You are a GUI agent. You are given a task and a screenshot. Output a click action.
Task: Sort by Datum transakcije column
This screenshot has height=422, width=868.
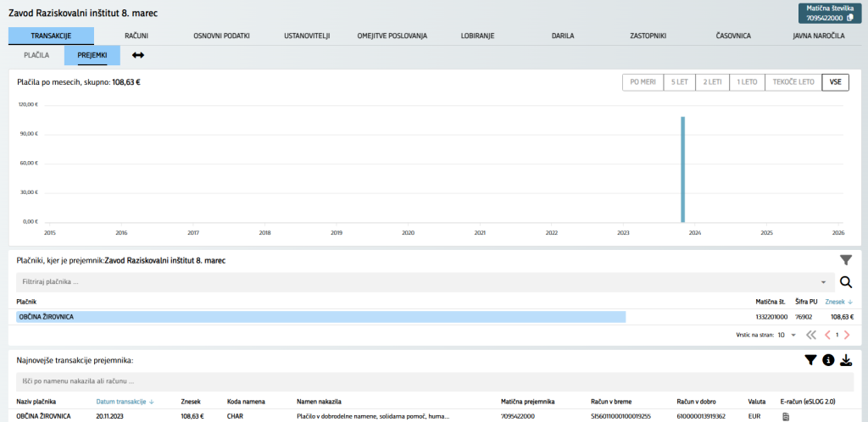coord(125,401)
